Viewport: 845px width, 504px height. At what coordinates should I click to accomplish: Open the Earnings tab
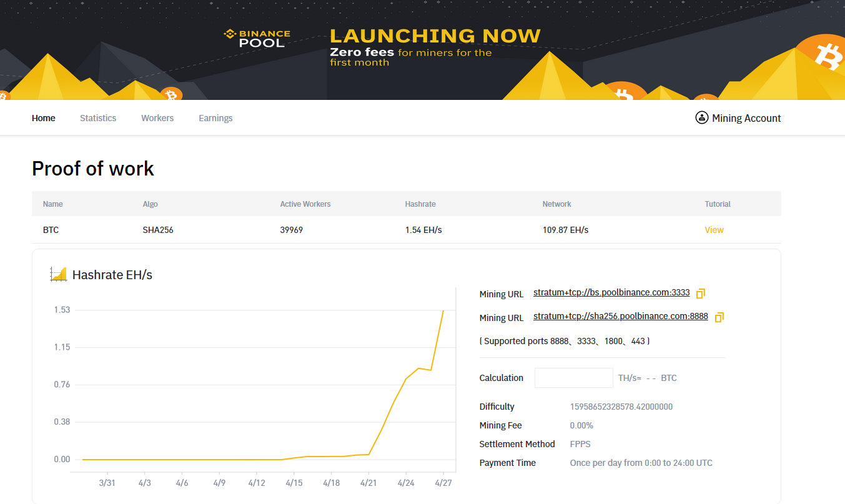pyautogui.click(x=215, y=118)
